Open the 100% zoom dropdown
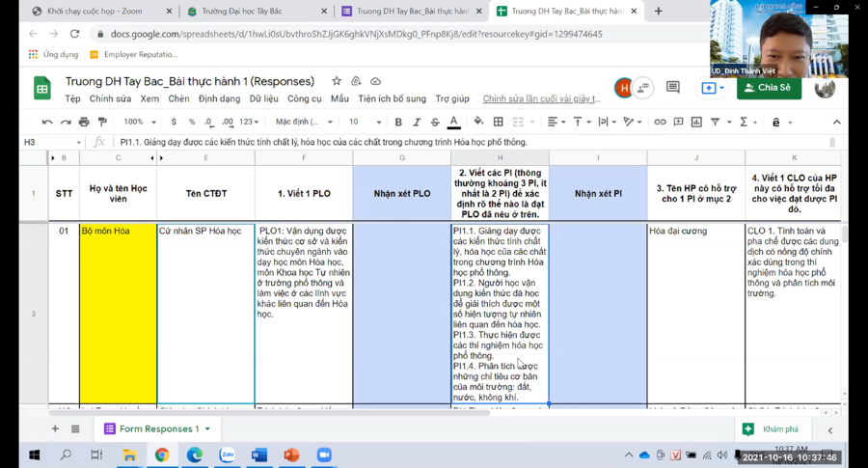This screenshot has width=868, height=468. click(140, 122)
